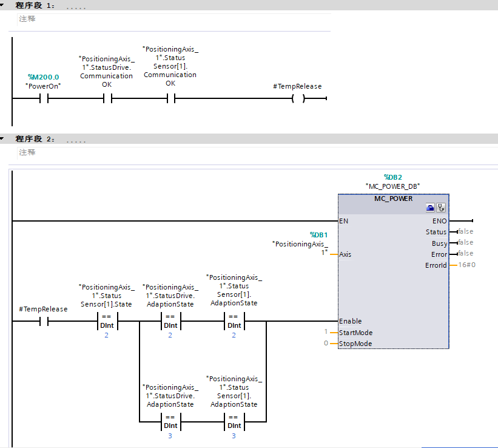Collapse 程序段 1 network
Viewport: 498px width, 448px height.
click(x=4, y=4)
